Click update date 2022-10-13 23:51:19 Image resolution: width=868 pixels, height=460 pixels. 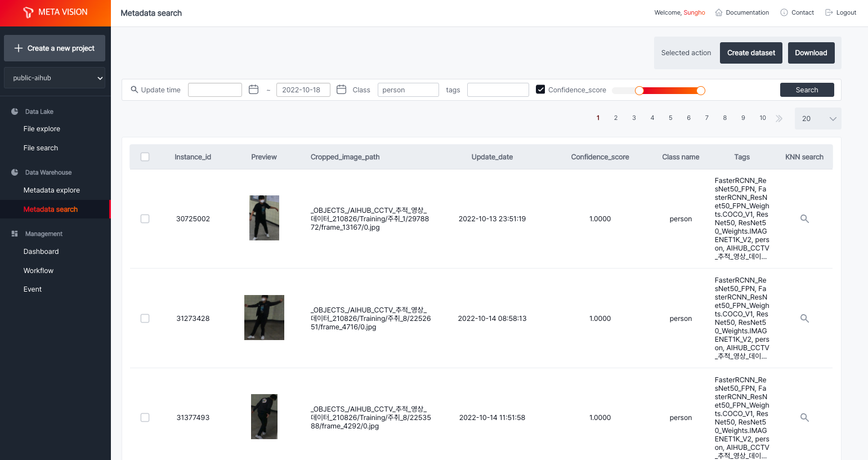[x=492, y=219]
